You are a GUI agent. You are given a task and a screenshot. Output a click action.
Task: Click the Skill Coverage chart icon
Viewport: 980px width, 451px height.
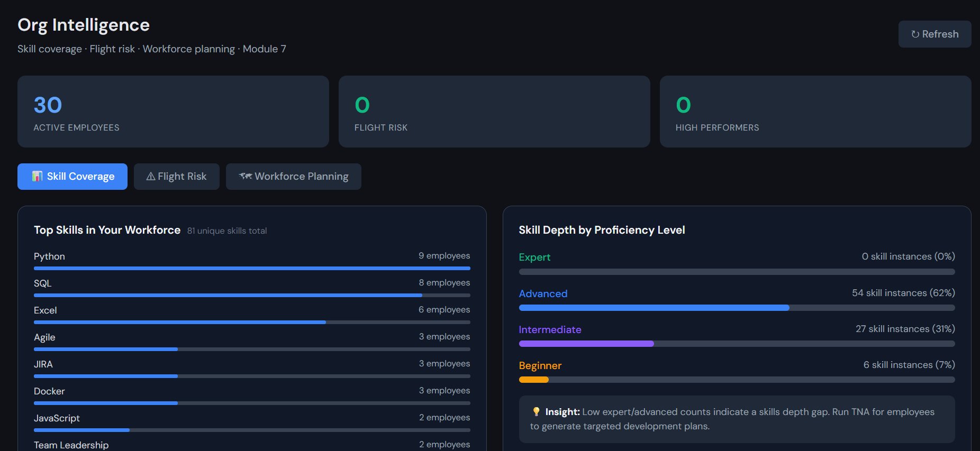pyautogui.click(x=37, y=176)
